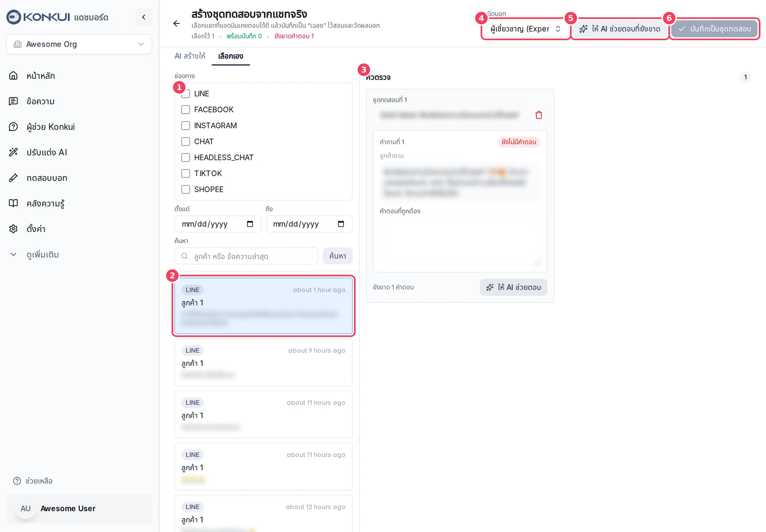Open ตั้งค่า via the gear icon
Image resolution: width=766 pixels, height=532 pixels.
click(13, 229)
